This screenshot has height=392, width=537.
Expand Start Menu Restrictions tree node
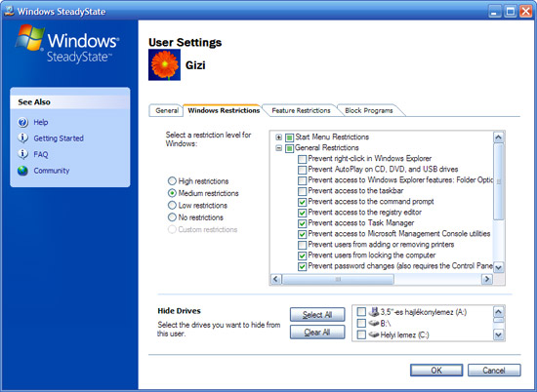pos(279,137)
